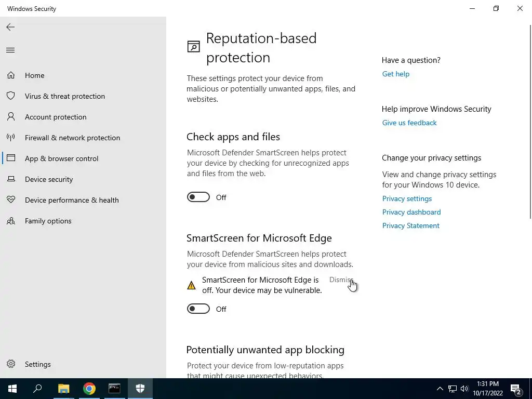The image size is (532, 399).
Task: Show hidden system tray icons
Action: pos(440,389)
